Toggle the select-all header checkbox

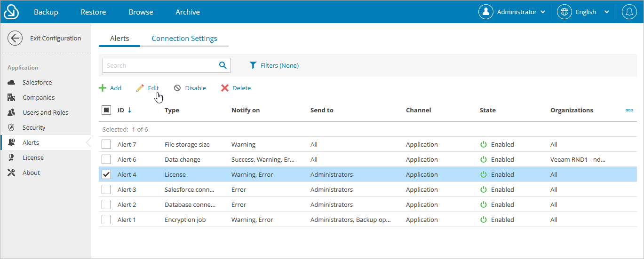[x=106, y=110]
